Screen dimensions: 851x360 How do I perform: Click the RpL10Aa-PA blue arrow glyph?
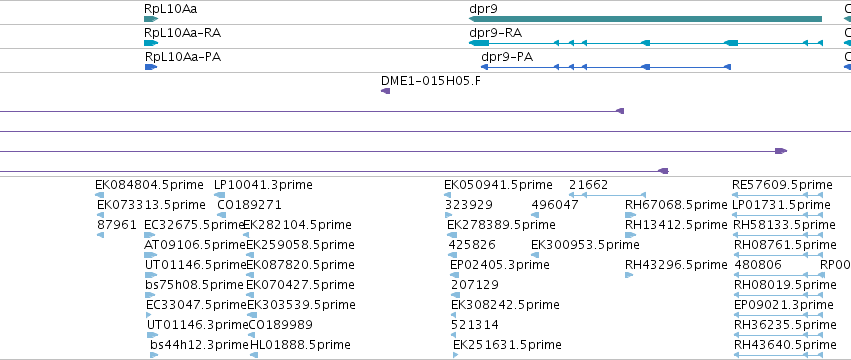tap(151, 67)
